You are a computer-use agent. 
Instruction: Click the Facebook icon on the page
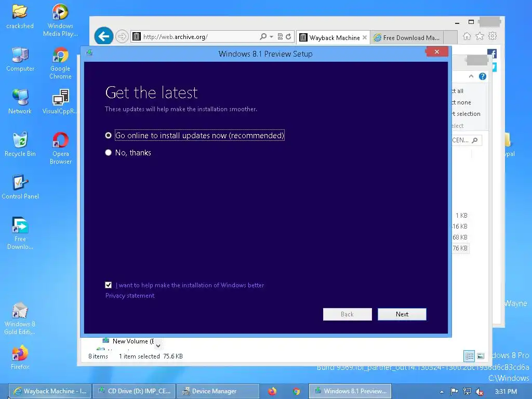[x=492, y=54]
